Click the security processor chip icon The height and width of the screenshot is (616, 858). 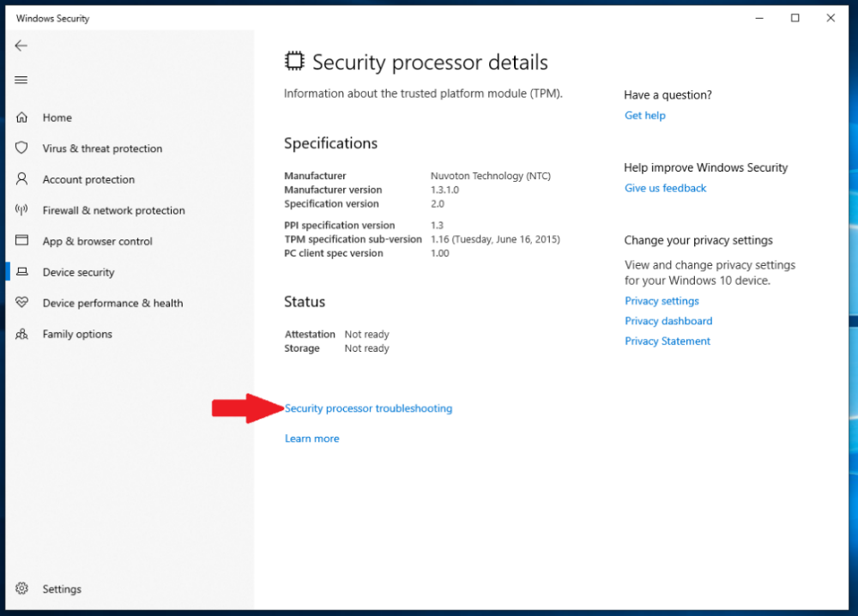[294, 61]
